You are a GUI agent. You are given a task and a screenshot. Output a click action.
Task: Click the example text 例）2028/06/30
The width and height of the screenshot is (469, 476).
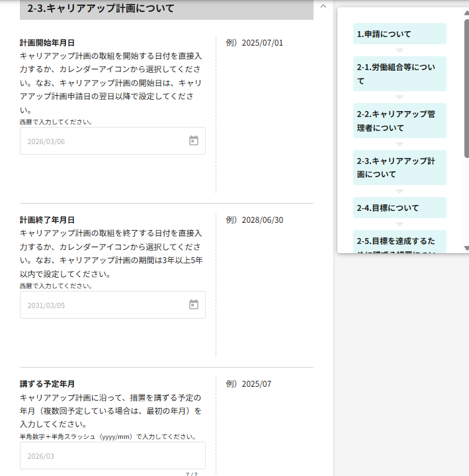click(255, 220)
